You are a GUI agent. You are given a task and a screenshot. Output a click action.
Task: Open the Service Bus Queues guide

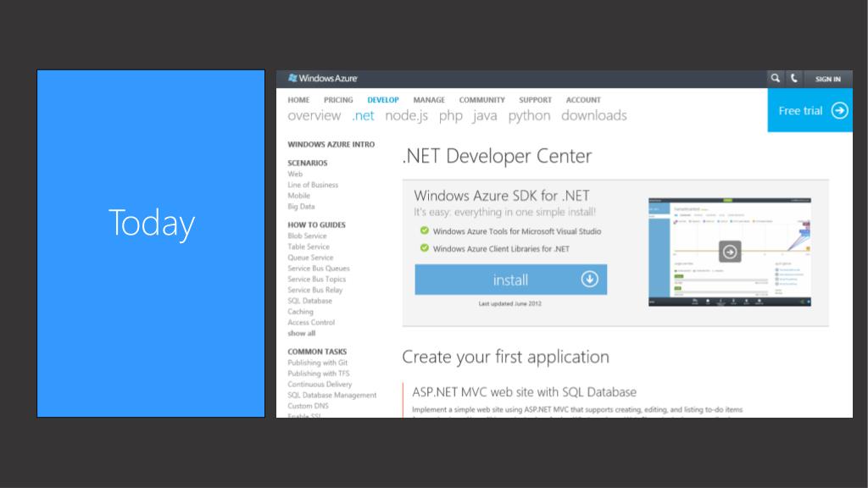319,269
